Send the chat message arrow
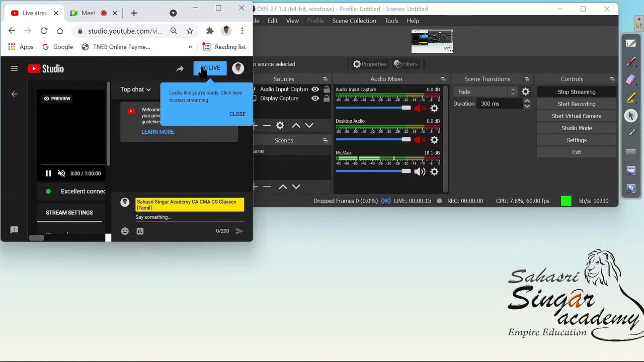Image resolution: width=644 pixels, height=362 pixels. (239, 231)
